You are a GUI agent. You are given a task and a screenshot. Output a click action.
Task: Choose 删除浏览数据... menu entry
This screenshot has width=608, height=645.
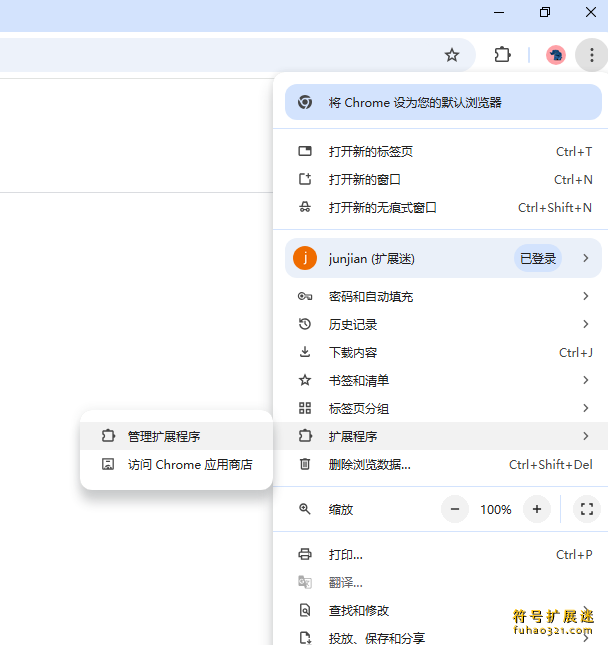point(441,464)
